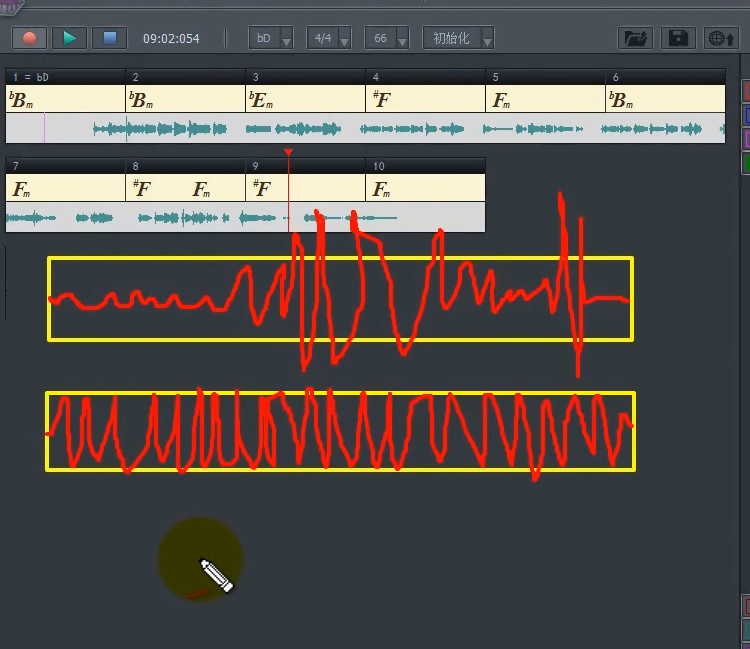
Task: Click the measure 1 = bD header
Action: 66,77
